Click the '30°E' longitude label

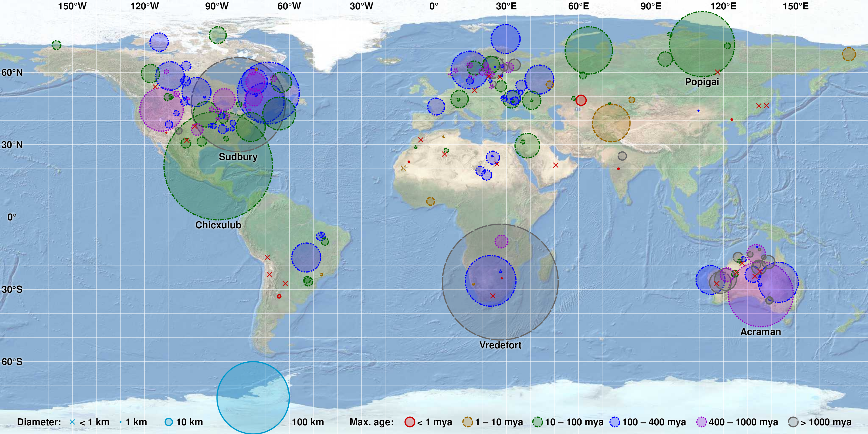[506, 6]
